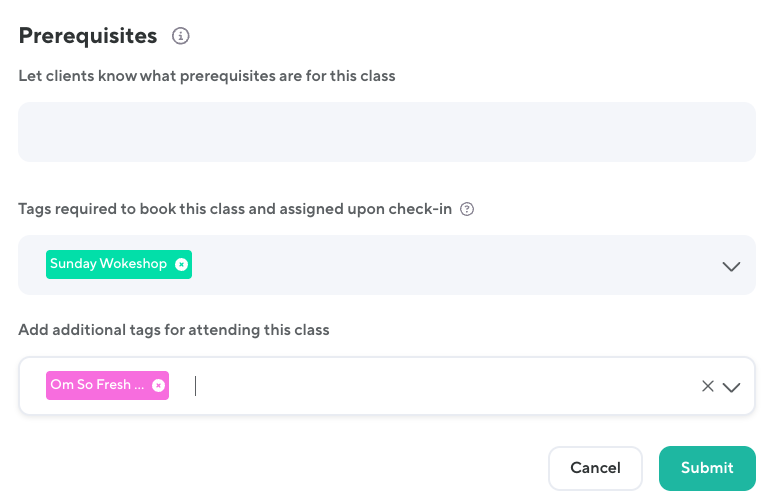Select the pink Om So Fresh tag label

tap(96, 385)
